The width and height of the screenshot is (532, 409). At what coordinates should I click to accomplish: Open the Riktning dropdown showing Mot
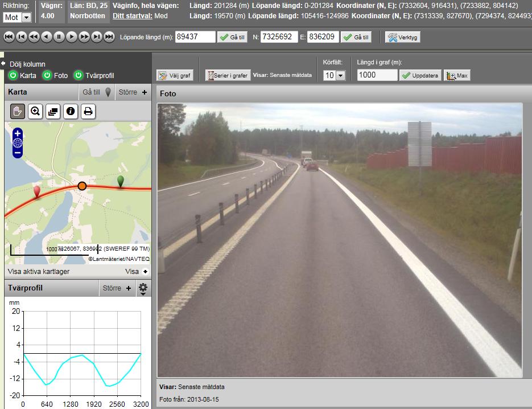tap(17, 17)
